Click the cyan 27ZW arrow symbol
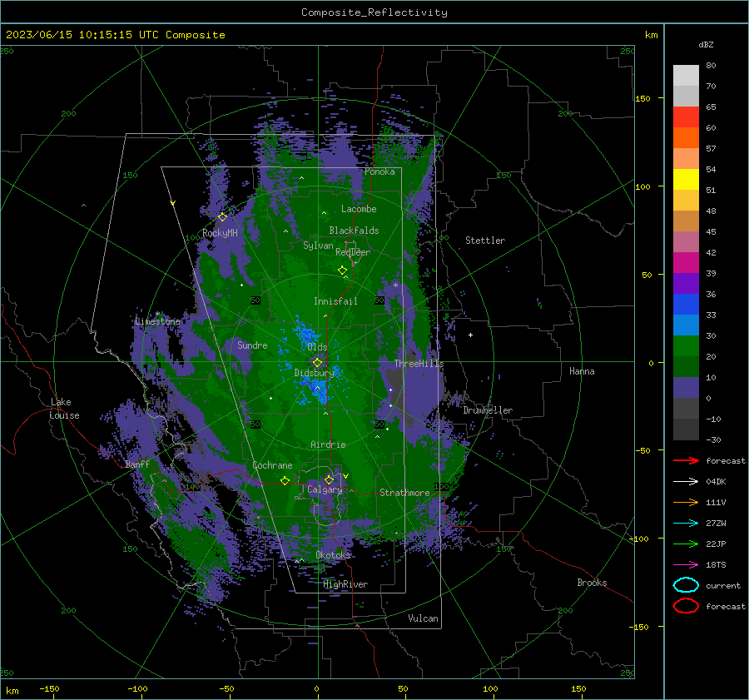 point(686,524)
